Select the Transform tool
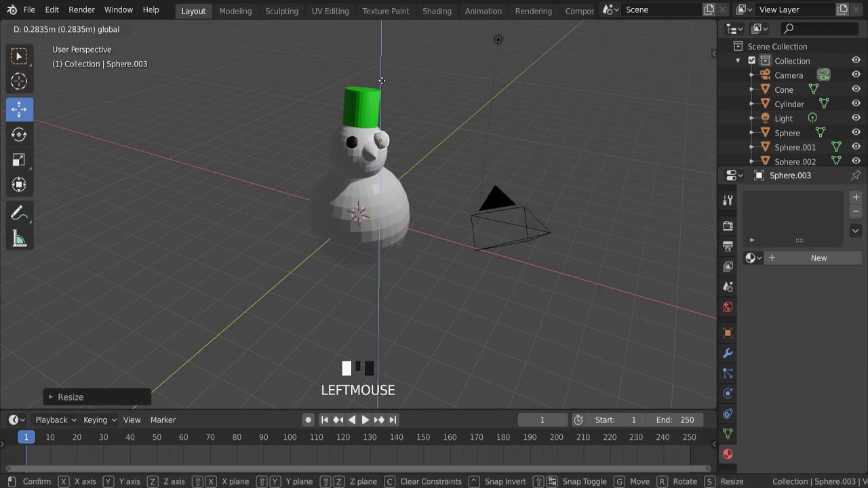Viewport: 868px width, 488px height. pyautogui.click(x=19, y=184)
